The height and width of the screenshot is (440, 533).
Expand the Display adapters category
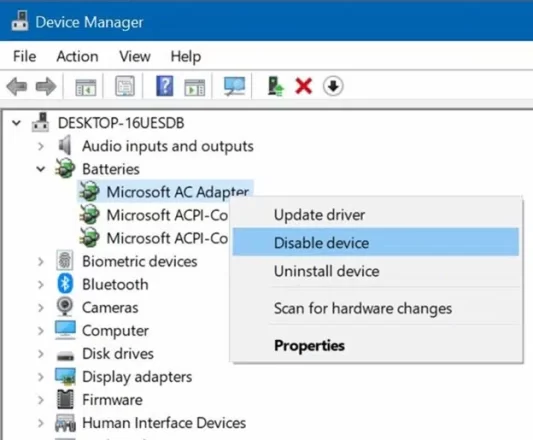click(x=40, y=377)
